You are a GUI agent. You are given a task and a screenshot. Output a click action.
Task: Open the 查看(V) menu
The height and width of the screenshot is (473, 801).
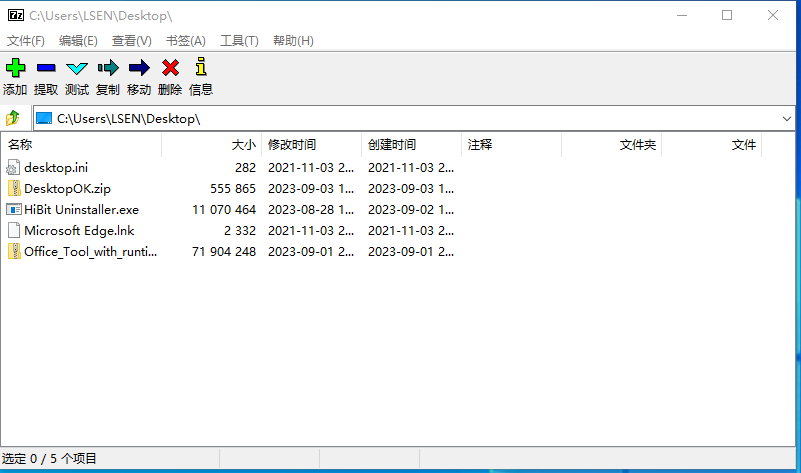(132, 40)
